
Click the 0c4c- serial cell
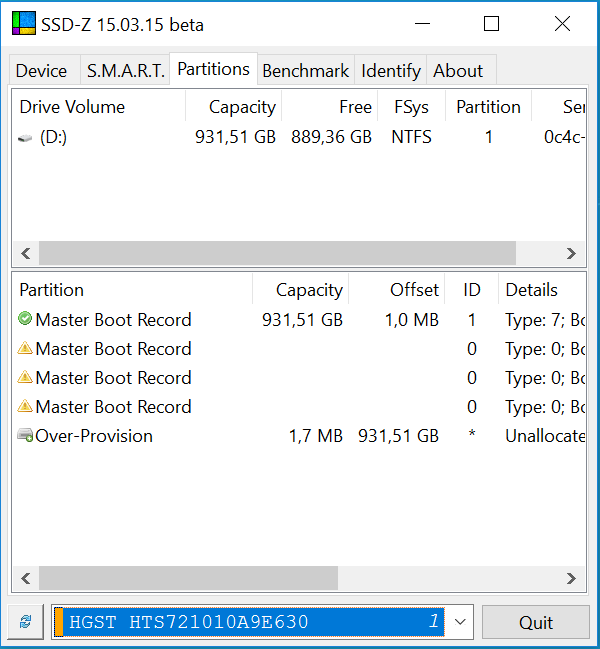[x=564, y=137]
